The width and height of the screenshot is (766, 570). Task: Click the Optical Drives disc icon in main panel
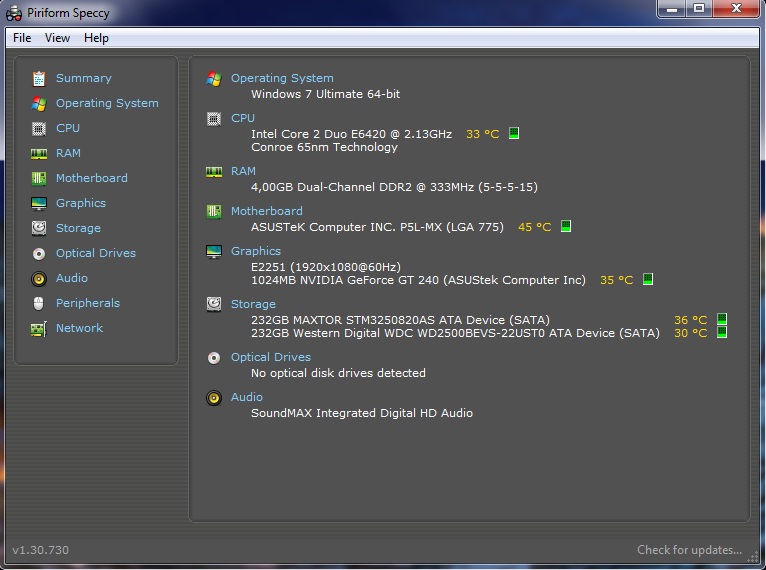pos(214,358)
